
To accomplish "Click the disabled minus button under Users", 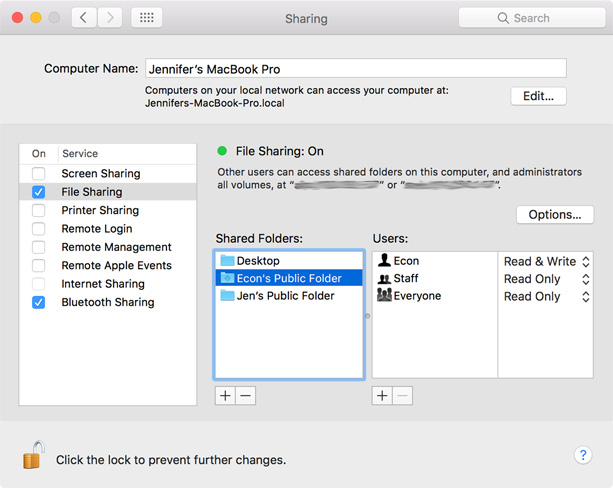I will (402, 396).
